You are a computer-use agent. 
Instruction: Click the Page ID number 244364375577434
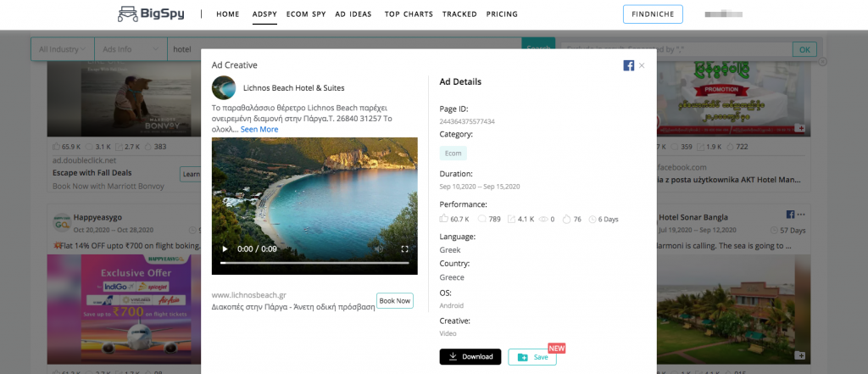click(467, 121)
